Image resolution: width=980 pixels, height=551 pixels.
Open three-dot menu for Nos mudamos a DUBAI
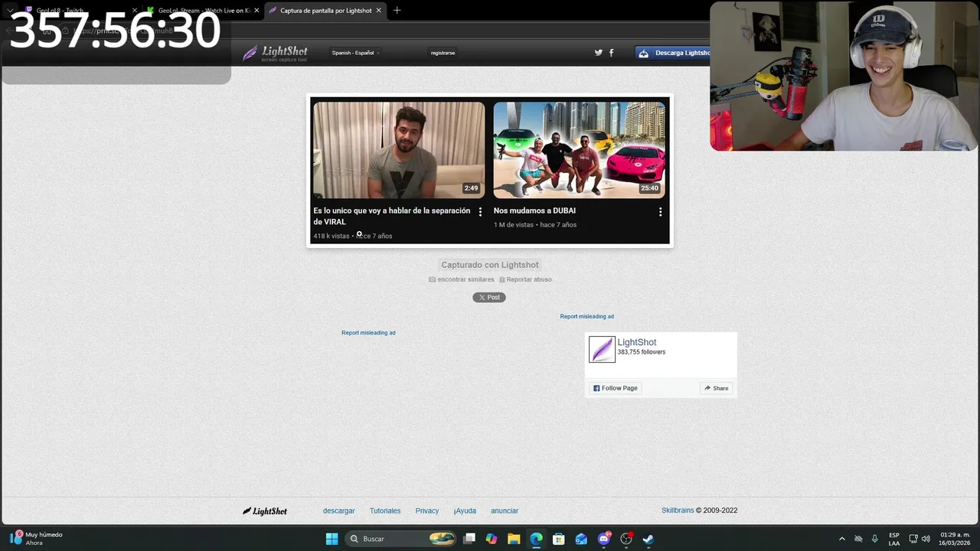660,211
